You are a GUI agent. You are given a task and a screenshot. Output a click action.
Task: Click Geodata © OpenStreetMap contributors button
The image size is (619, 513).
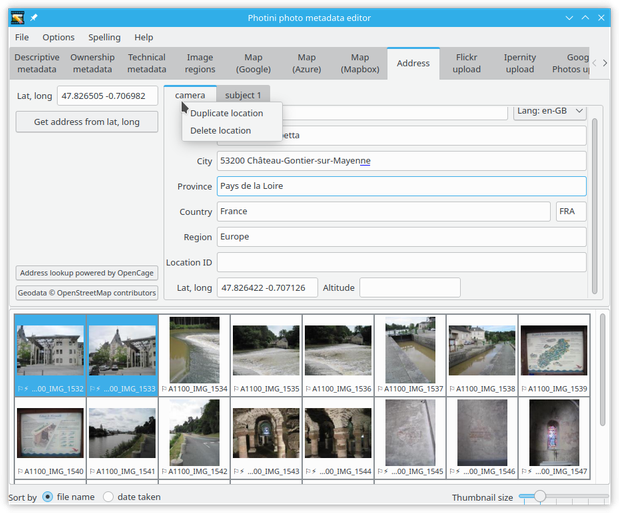pyautogui.click(x=86, y=293)
